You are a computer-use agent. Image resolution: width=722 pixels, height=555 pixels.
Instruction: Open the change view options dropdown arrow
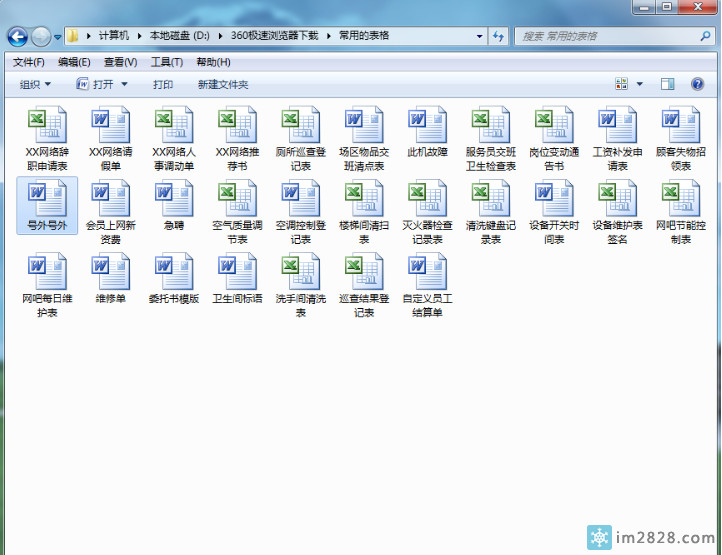pyautogui.click(x=640, y=85)
